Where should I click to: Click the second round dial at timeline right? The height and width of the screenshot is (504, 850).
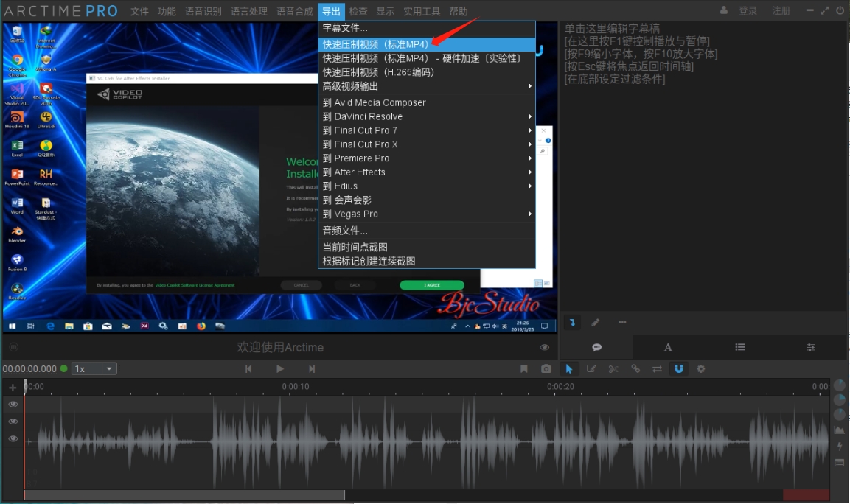point(839,400)
